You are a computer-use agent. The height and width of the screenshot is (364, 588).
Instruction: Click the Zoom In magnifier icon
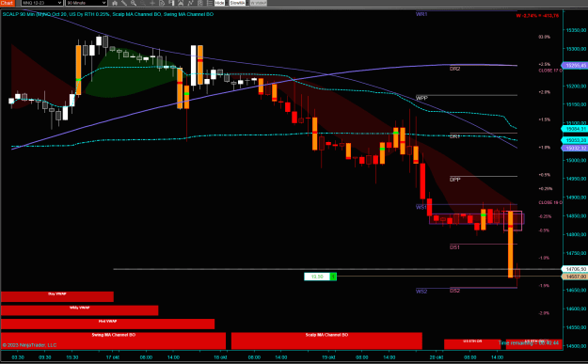(134, 3)
